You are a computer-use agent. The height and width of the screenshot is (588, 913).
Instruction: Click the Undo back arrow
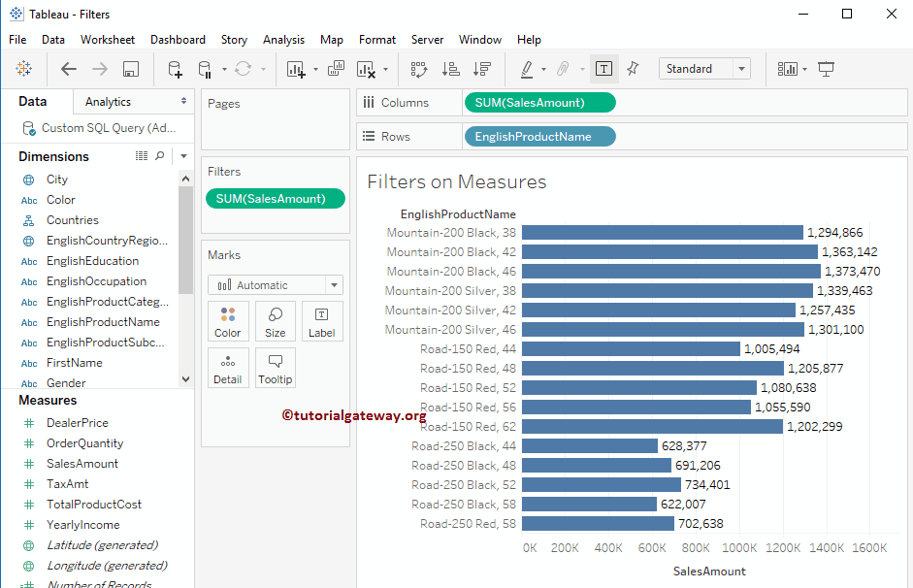[69, 69]
